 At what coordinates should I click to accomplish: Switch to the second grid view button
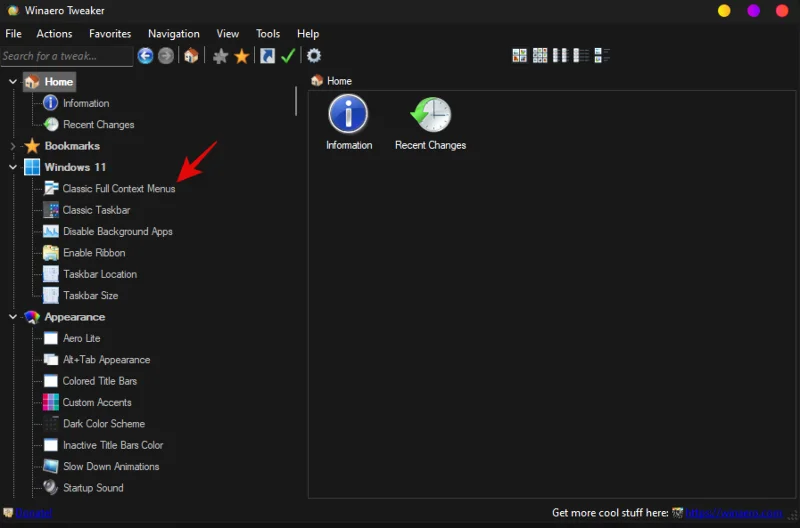[540, 55]
